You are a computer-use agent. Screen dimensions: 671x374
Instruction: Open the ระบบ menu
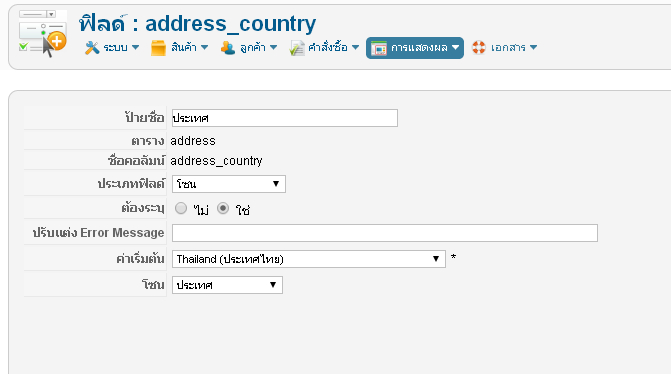(x=112, y=47)
